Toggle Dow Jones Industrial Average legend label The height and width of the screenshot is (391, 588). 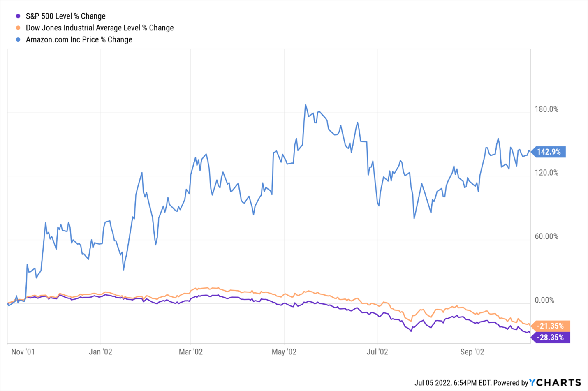pyautogui.click(x=100, y=28)
